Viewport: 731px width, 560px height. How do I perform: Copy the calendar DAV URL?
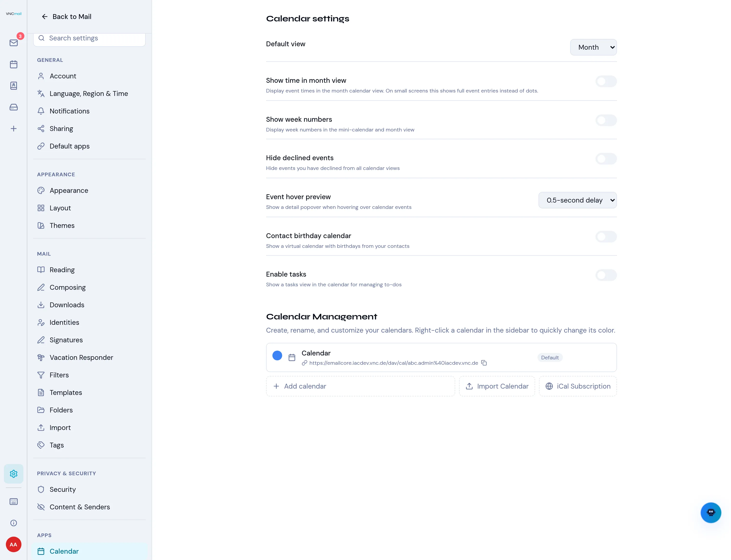(484, 363)
